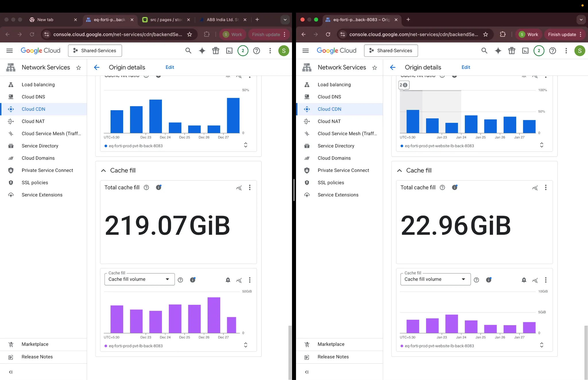
Task: Activate Cloud Shell in left window
Action: (229, 51)
